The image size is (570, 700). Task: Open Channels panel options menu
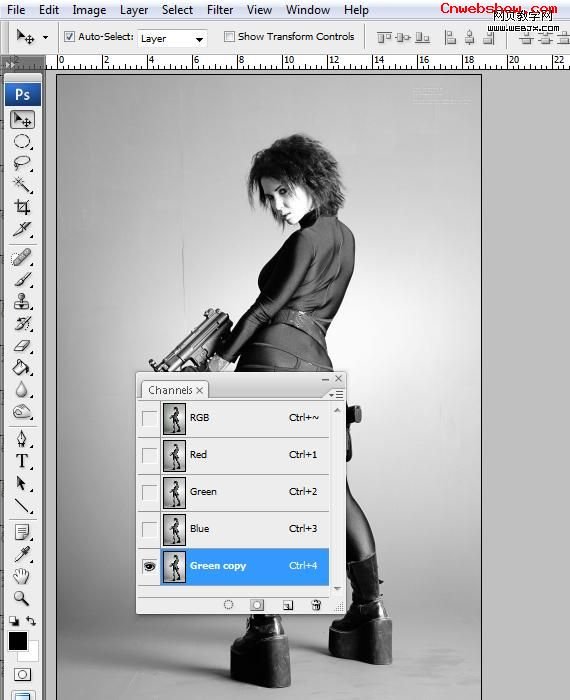point(336,395)
